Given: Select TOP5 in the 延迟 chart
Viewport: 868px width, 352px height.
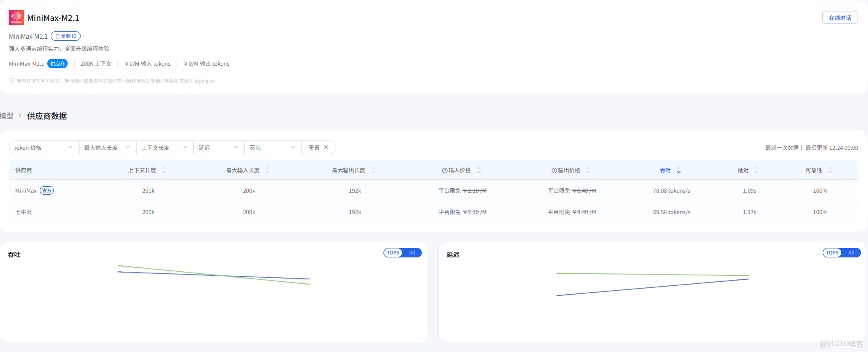Looking at the screenshot, I should [x=832, y=253].
